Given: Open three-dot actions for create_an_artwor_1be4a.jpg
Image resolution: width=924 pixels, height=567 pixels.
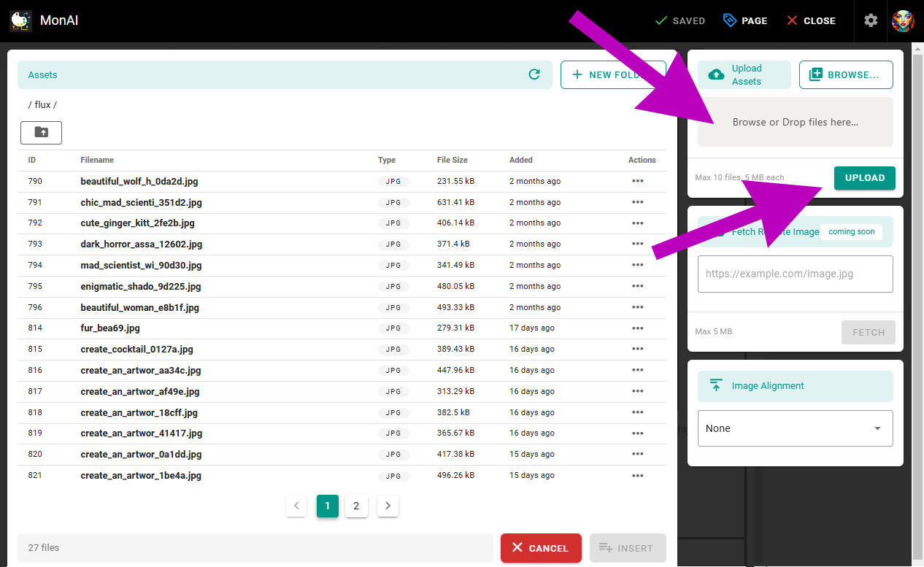Looking at the screenshot, I should point(637,476).
